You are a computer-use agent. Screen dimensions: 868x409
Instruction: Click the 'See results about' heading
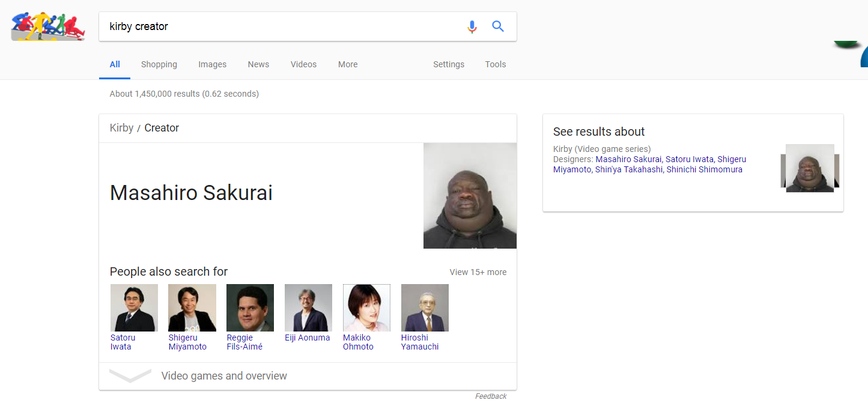(599, 132)
